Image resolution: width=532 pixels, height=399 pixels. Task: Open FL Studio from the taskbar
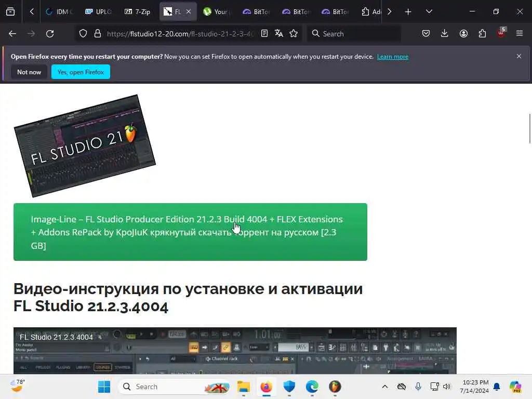point(335,387)
